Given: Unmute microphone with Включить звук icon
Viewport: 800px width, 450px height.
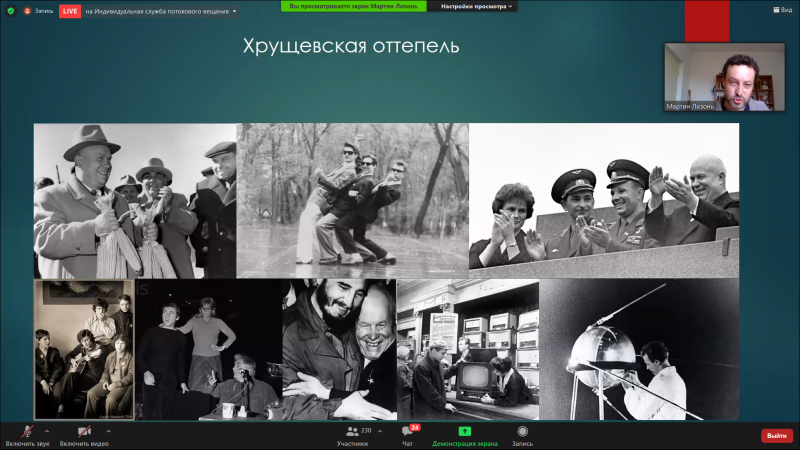Looking at the screenshot, I should tap(27, 432).
